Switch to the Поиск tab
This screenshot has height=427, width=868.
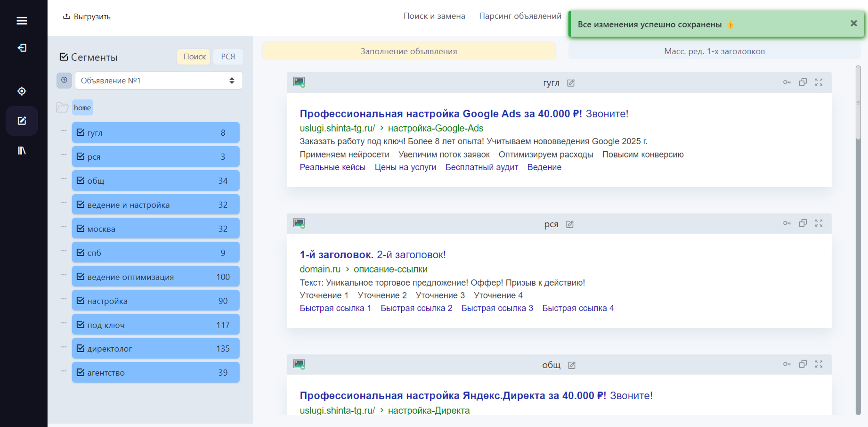[194, 57]
